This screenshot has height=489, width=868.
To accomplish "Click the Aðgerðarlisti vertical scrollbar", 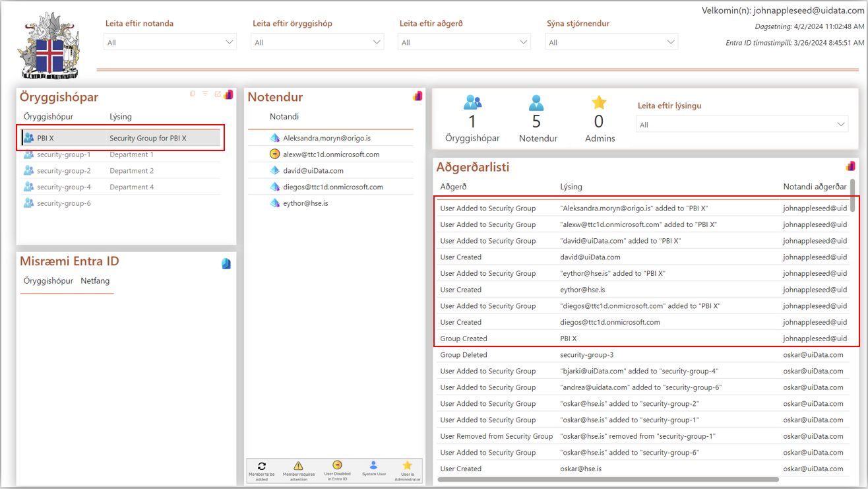I will 852,195.
